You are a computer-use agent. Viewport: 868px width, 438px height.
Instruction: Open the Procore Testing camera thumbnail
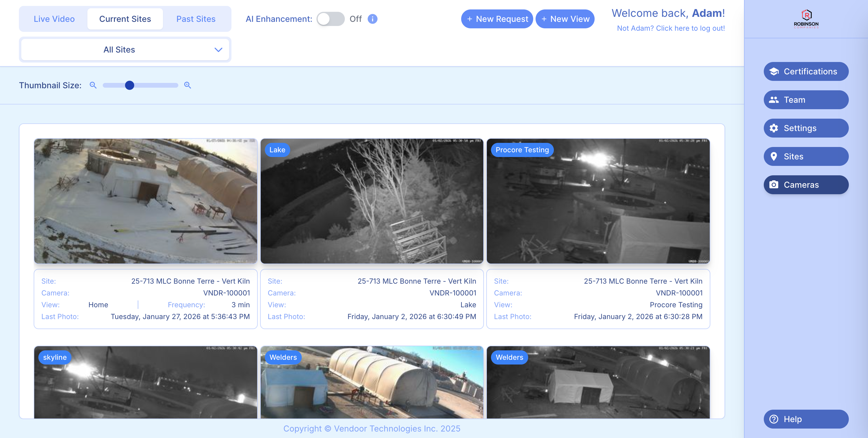click(x=598, y=201)
